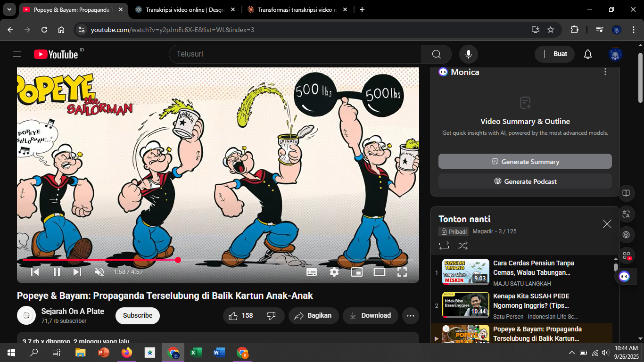
Task: Switch to miniplayer mode
Action: tap(357, 272)
